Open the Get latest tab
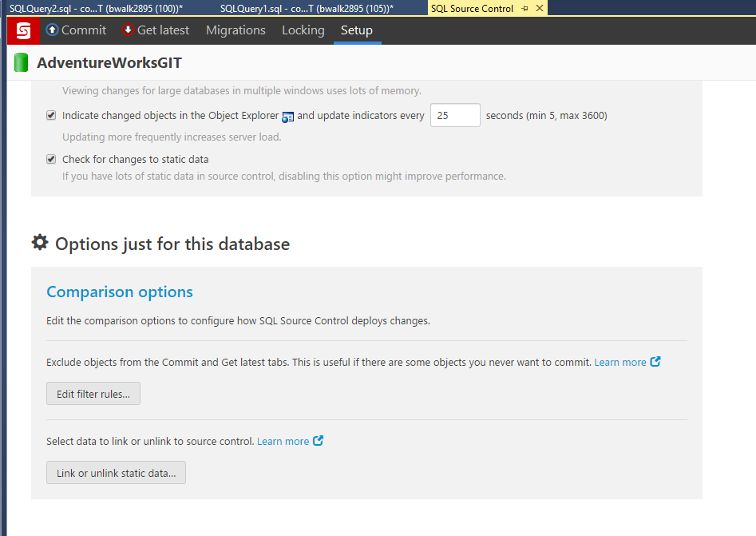 (x=156, y=30)
